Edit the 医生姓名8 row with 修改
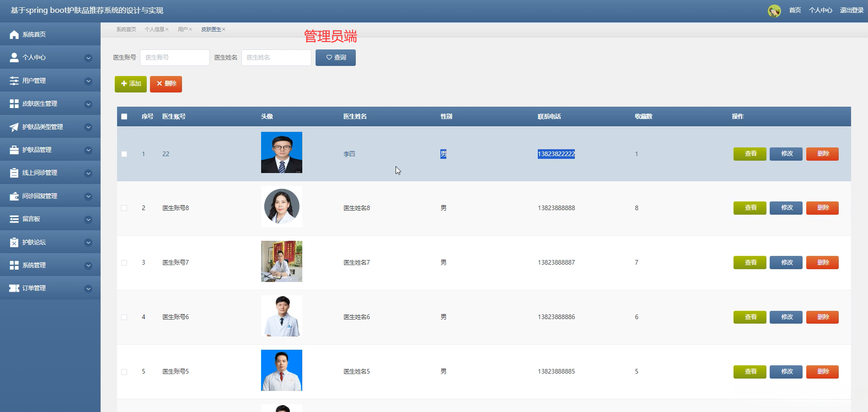This screenshot has width=868, height=412. (786, 208)
